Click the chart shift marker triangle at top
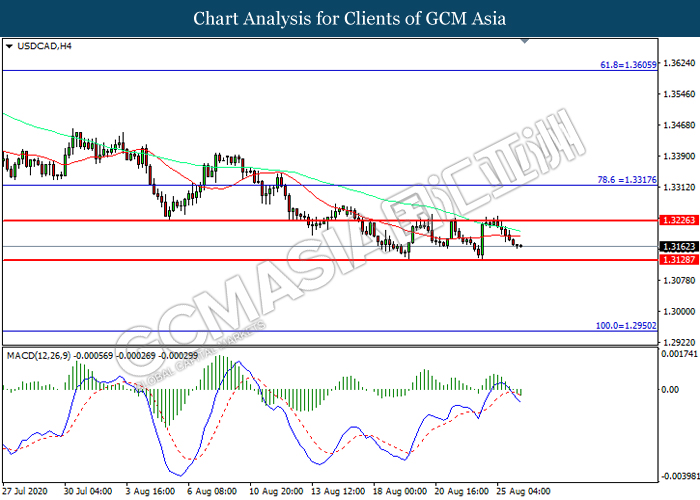The width and height of the screenshot is (700, 500). pyautogui.click(x=525, y=41)
